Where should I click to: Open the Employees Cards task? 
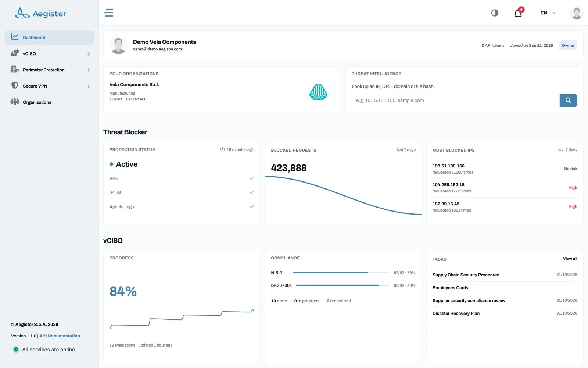point(450,288)
